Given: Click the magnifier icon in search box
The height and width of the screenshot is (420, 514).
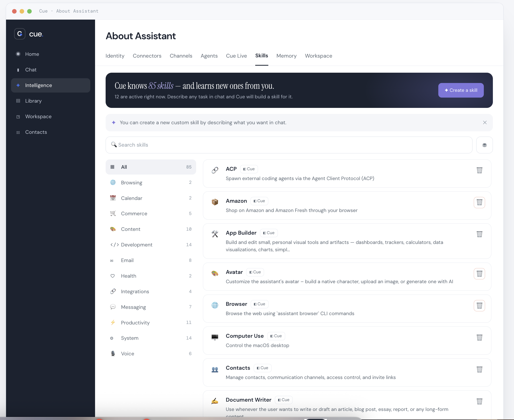Looking at the screenshot, I should pyautogui.click(x=114, y=145).
